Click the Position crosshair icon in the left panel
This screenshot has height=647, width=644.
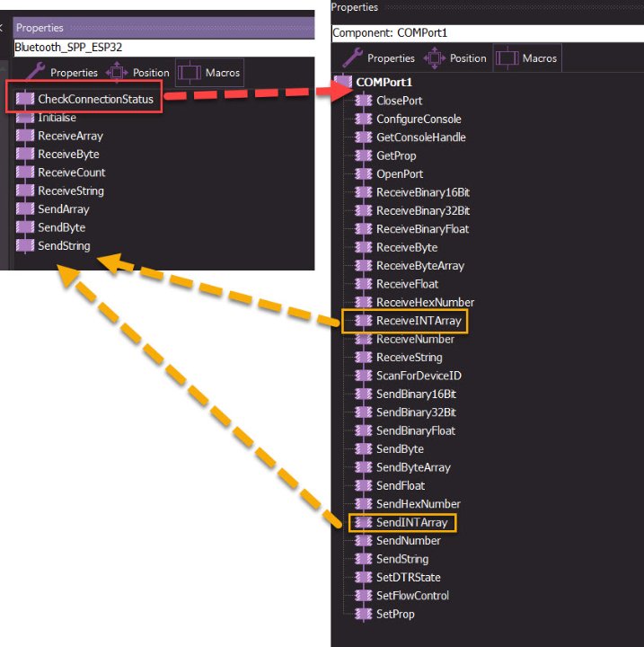pos(117,72)
